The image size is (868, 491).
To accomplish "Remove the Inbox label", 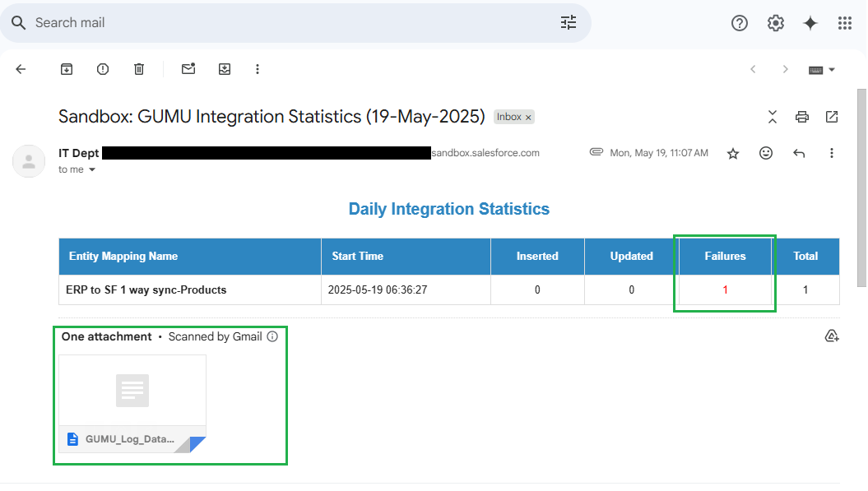I will pos(528,118).
